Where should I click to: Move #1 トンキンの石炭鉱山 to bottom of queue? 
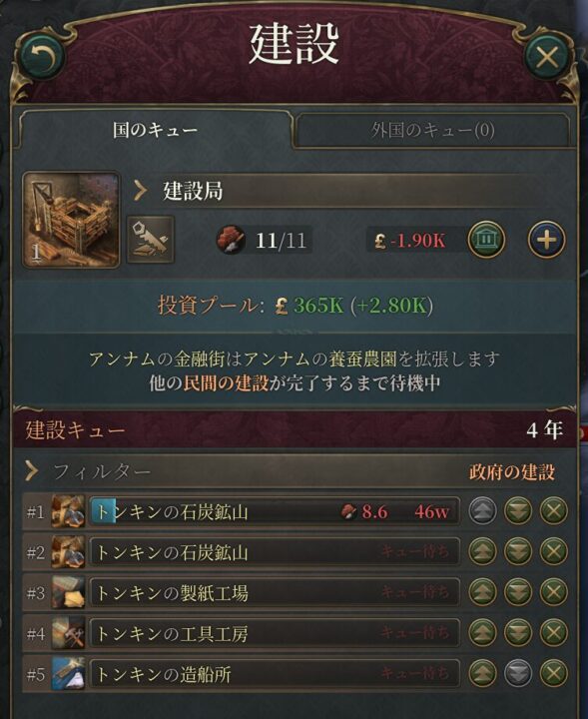pyautogui.click(x=518, y=511)
